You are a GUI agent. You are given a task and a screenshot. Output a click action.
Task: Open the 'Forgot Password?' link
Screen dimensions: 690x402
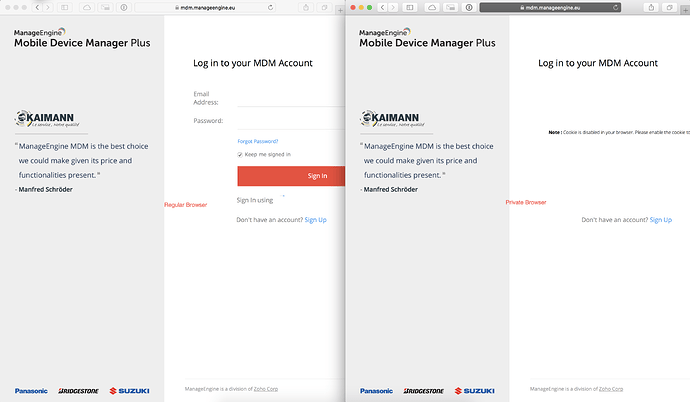click(x=257, y=141)
